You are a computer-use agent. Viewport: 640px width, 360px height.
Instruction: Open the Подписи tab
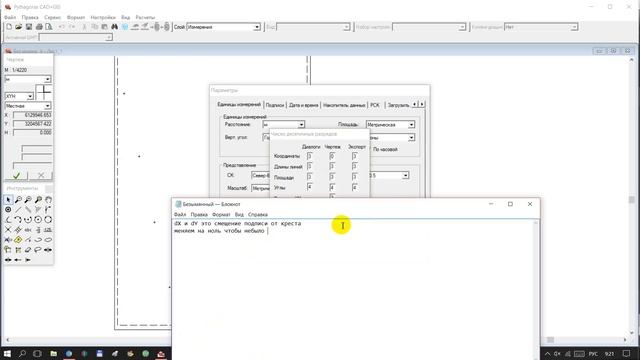(x=275, y=105)
